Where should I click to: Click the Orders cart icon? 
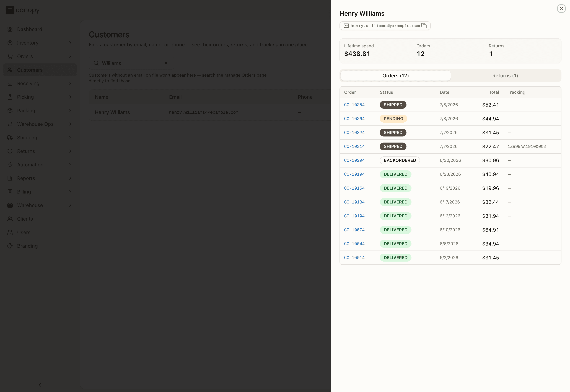pos(10,56)
